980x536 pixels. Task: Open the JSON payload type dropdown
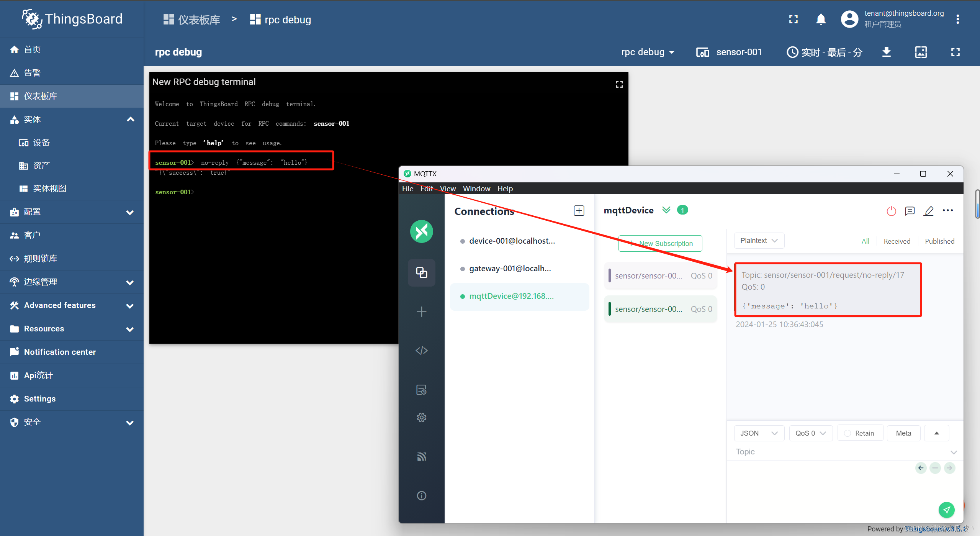(x=759, y=433)
